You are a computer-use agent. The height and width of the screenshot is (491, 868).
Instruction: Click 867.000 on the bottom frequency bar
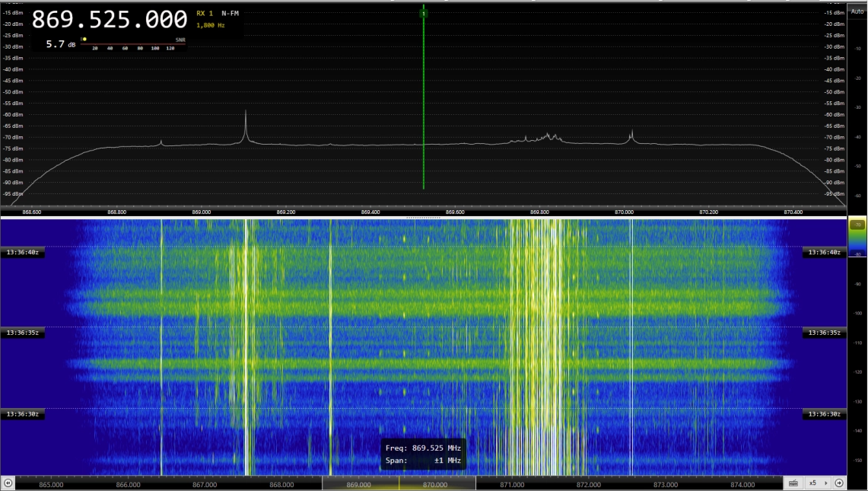coord(205,484)
